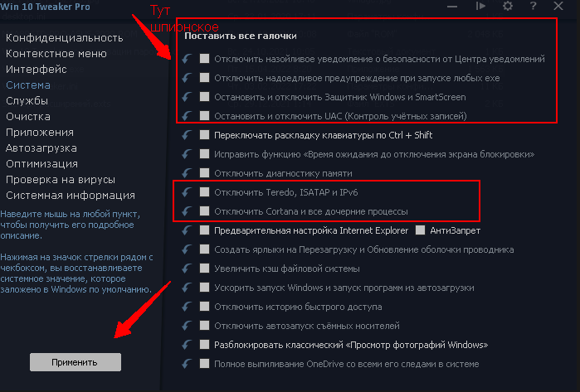The width and height of the screenshot is (580, 392).
Task: Restore default for memory diagnostics option
Action: pyautogui.click(x=188, y=173)
